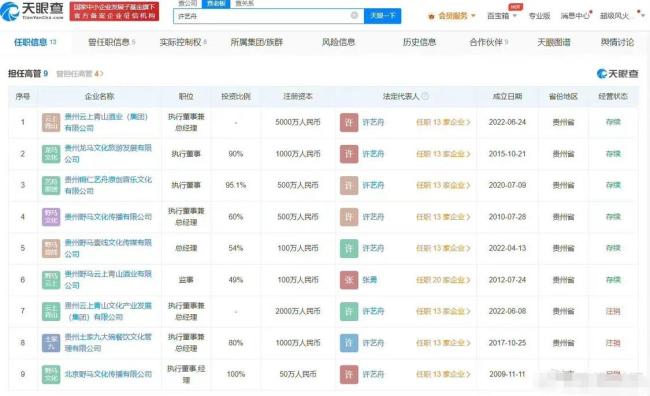Select the 所属集团/族群 tab
Screen dimensions: 650x396
pos(257,42)
